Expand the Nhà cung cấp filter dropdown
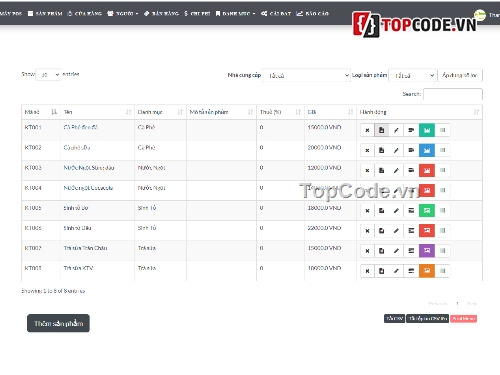This screenshot has width=500, height=375. coord(306,75)
